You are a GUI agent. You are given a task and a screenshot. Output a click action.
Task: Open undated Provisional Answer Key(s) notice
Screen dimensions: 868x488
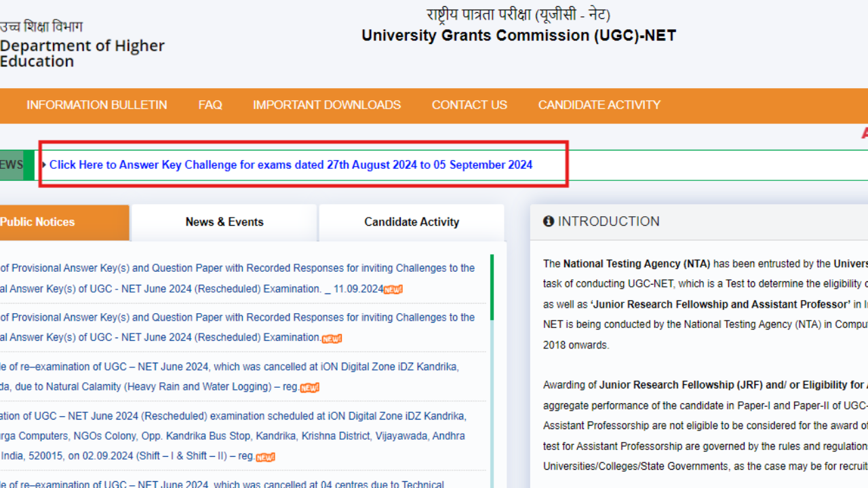tap(237, 327)
